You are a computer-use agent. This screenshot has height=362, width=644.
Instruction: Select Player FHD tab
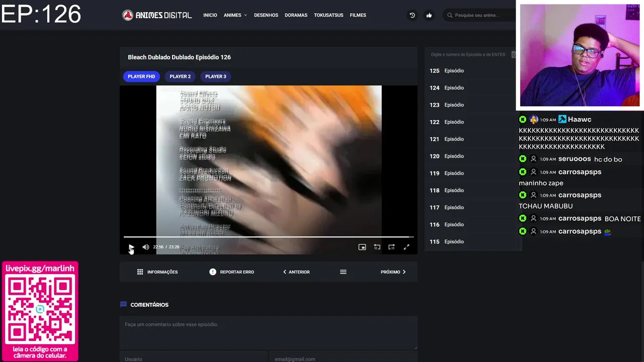(141, 76)
